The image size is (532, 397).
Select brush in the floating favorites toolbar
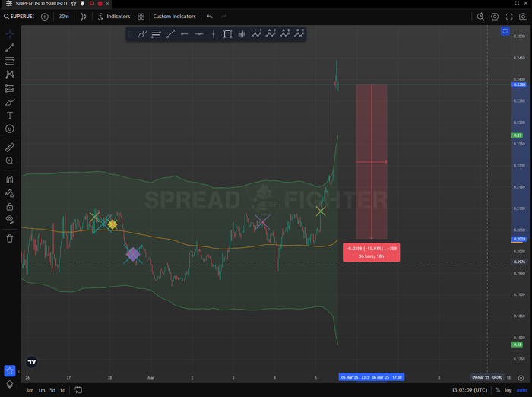point(142,34)
